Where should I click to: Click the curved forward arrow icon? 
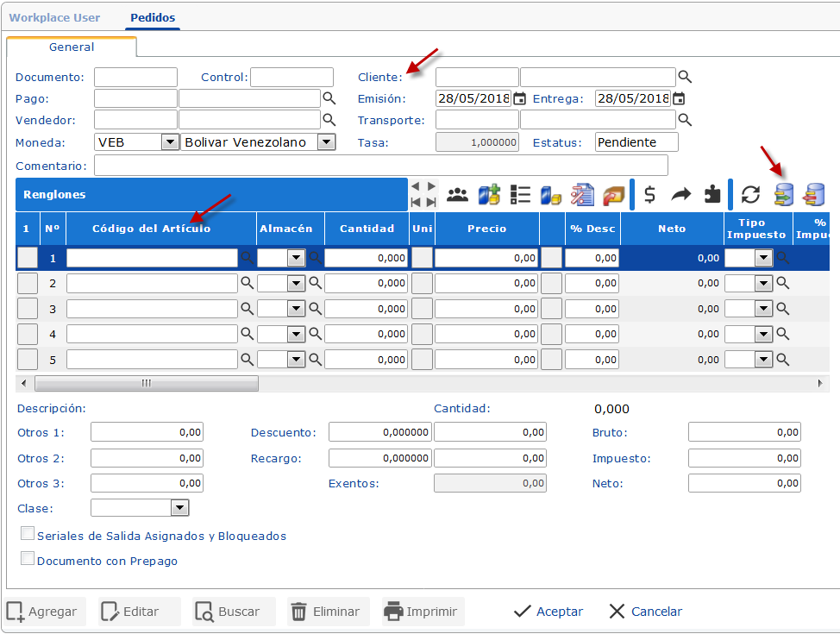click(x=681, y=195)
